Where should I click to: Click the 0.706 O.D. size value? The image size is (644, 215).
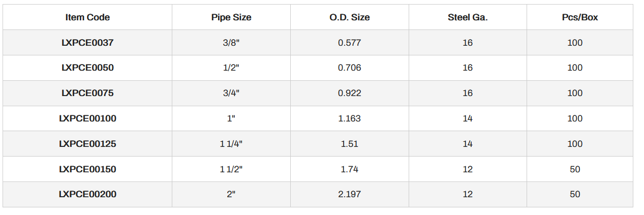(349, 68)
